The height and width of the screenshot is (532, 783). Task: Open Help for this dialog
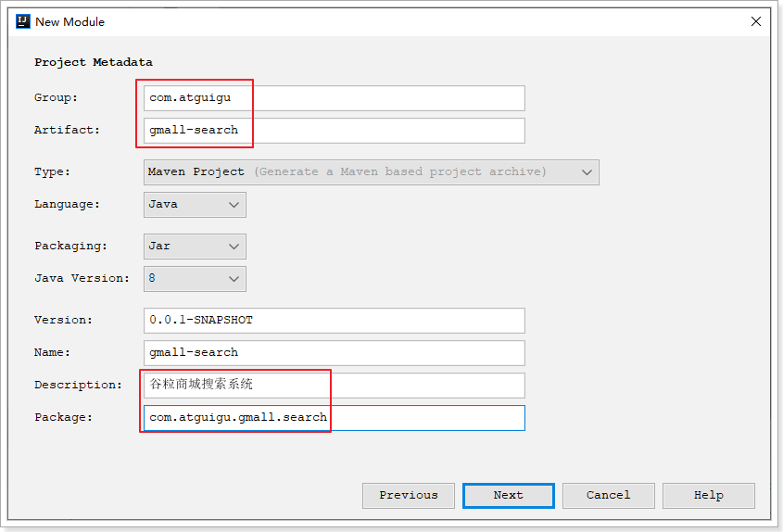pos(708,496)
